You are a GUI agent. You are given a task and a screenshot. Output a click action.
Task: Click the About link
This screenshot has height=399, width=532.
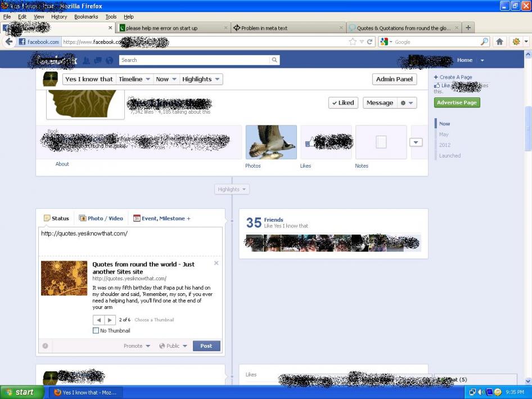point(62,164)
